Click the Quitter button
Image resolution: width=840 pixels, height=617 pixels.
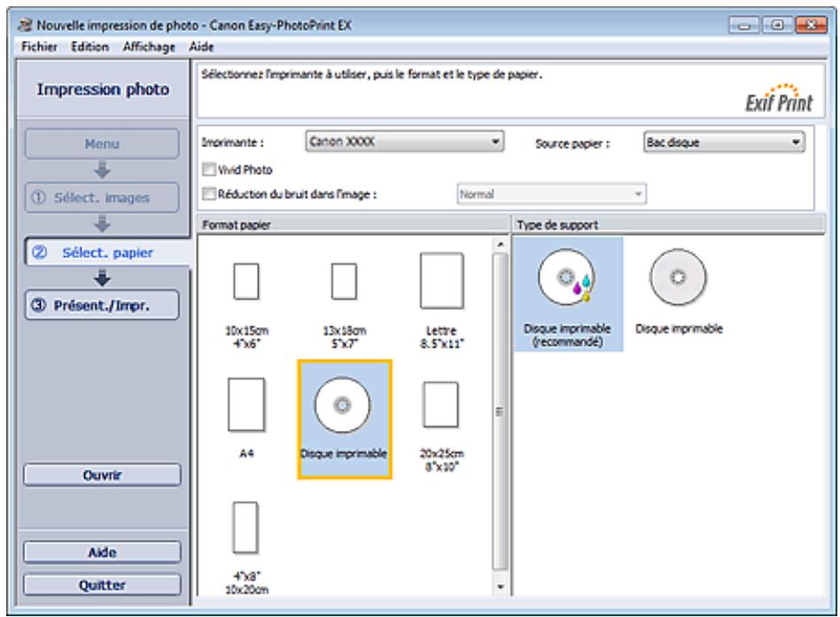click(102, 585)
